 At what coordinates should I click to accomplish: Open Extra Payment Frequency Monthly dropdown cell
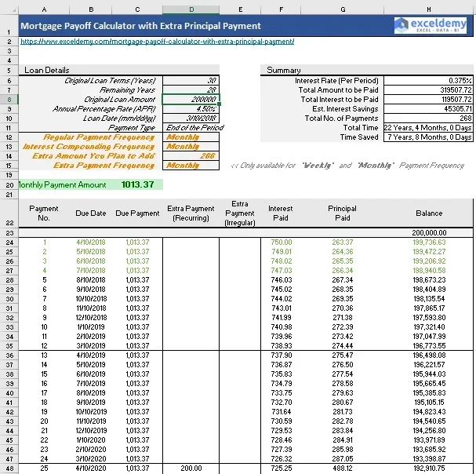(191, 166)
